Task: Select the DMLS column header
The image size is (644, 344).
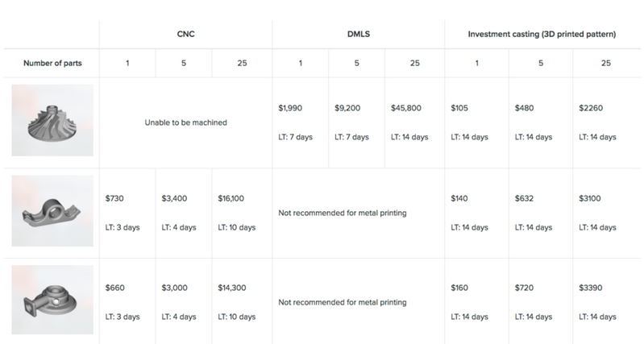Action: (359, 34)
